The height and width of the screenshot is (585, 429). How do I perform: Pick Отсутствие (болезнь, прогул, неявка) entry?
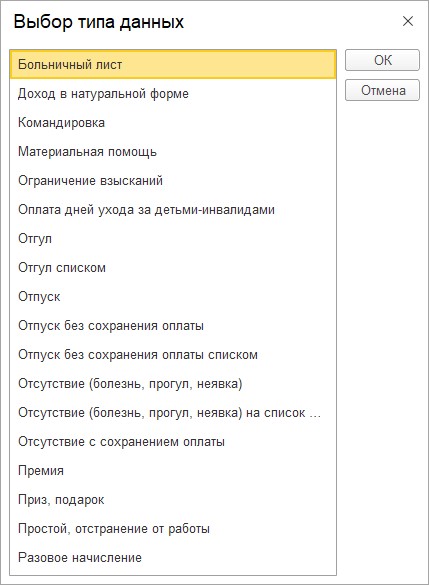point(173,384)
